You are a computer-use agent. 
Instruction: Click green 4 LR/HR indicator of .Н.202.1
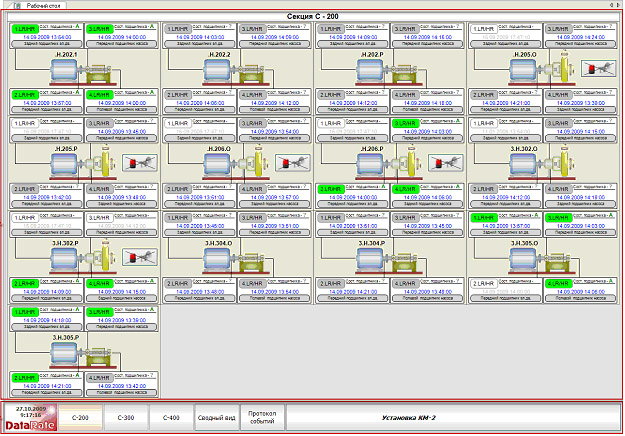(x=100, y=95)
